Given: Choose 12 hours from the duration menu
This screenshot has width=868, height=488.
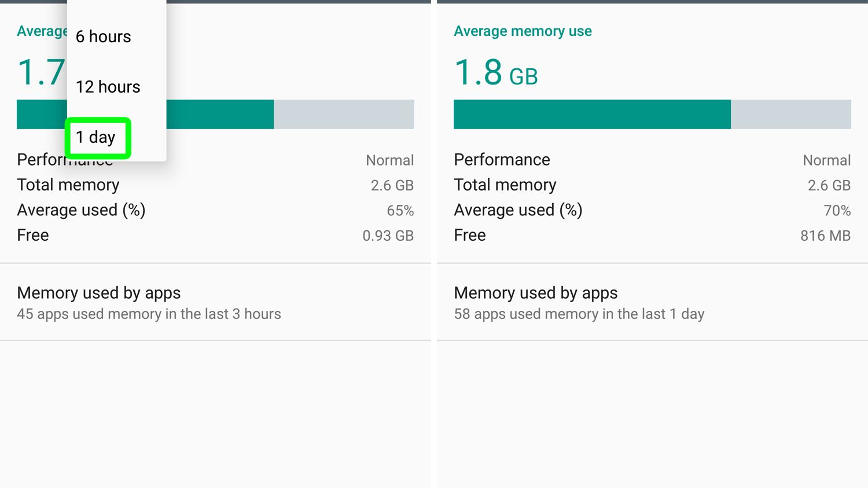Looking at the screenshot, I should coord(108,87).
